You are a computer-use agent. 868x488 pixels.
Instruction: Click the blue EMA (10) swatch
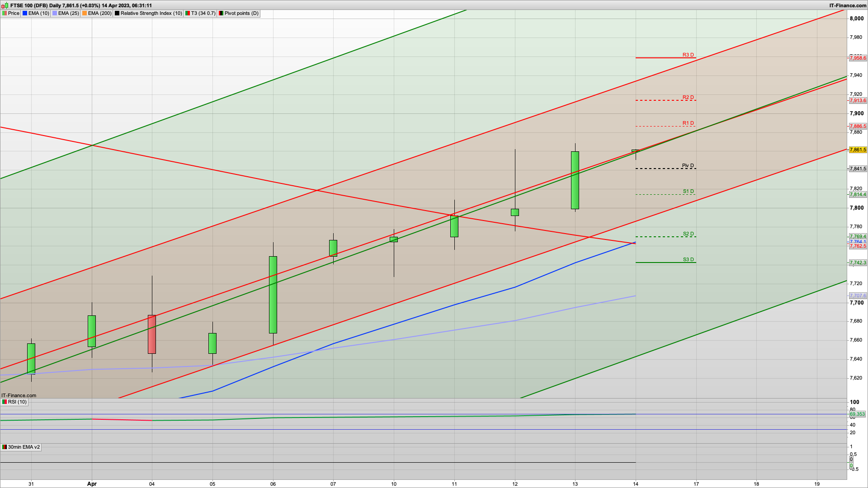tap(25, 13)
